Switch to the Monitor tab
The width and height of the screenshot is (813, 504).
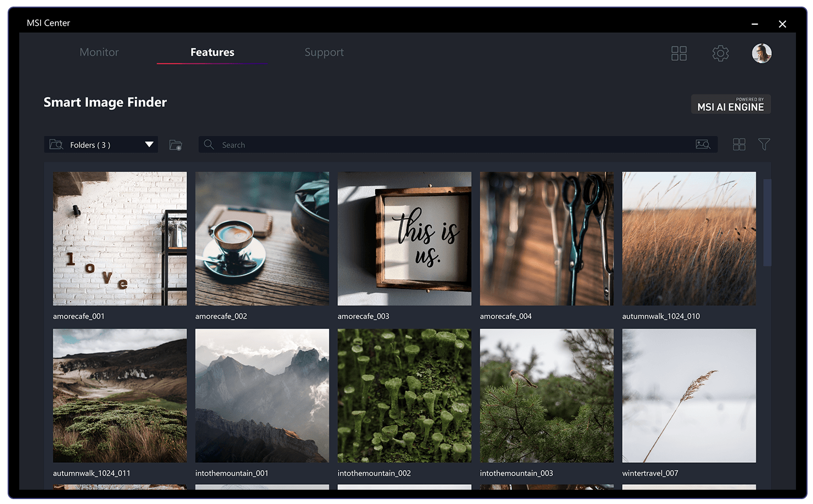99,52
